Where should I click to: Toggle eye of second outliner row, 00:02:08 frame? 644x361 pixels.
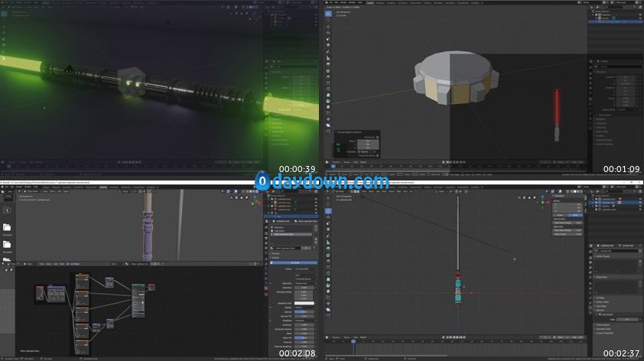tap(316, 202)
